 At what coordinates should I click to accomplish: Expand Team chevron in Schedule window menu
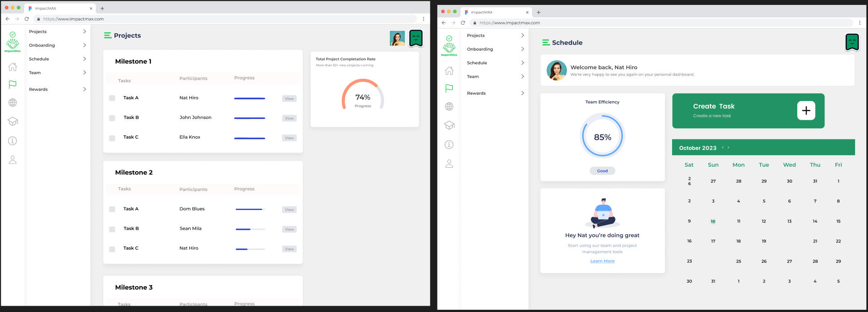pyautogui.click(x=523, y=76)
